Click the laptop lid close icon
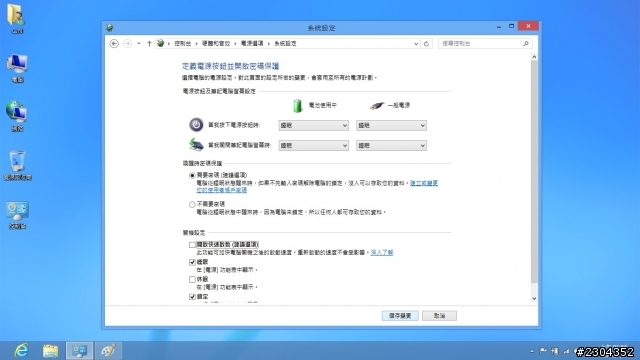Screen dimensions: 640x360 pos(196,144)
